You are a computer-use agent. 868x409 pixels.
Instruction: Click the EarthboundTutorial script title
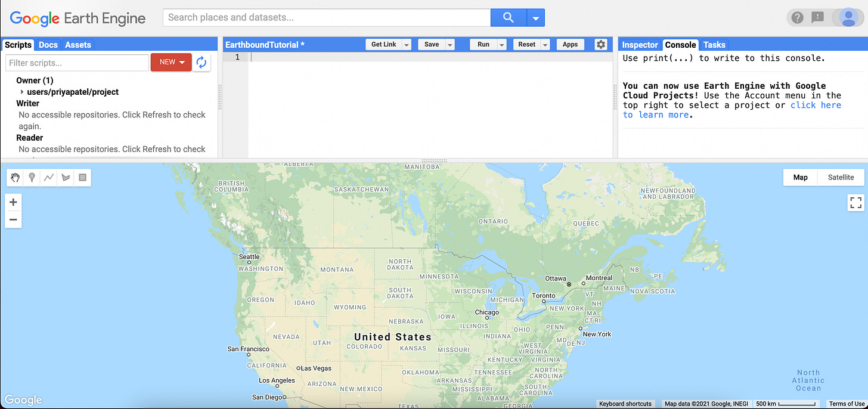265,45
